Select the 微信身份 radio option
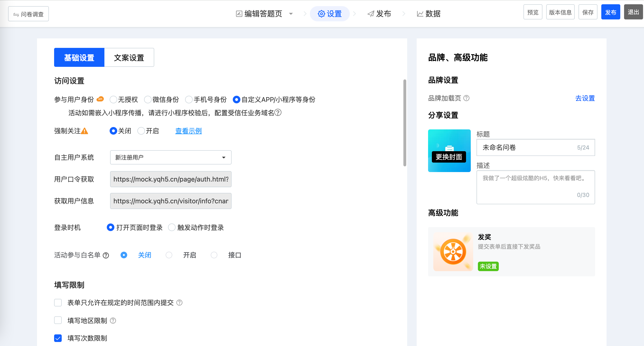 tap(148, 100)
